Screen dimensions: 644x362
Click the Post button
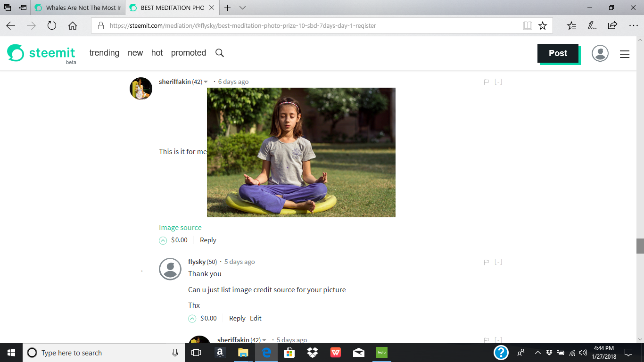coord(558,53)
